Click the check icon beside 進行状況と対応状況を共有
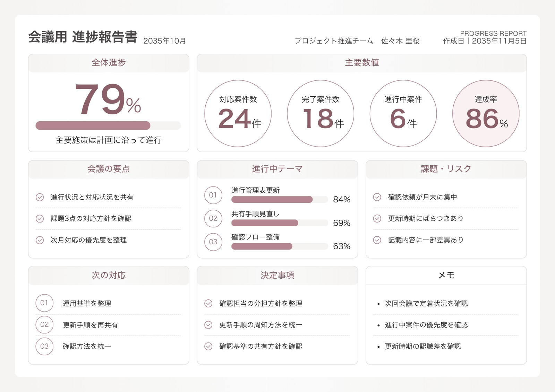Viewport: 555px width, 392px height. (40, 197)
